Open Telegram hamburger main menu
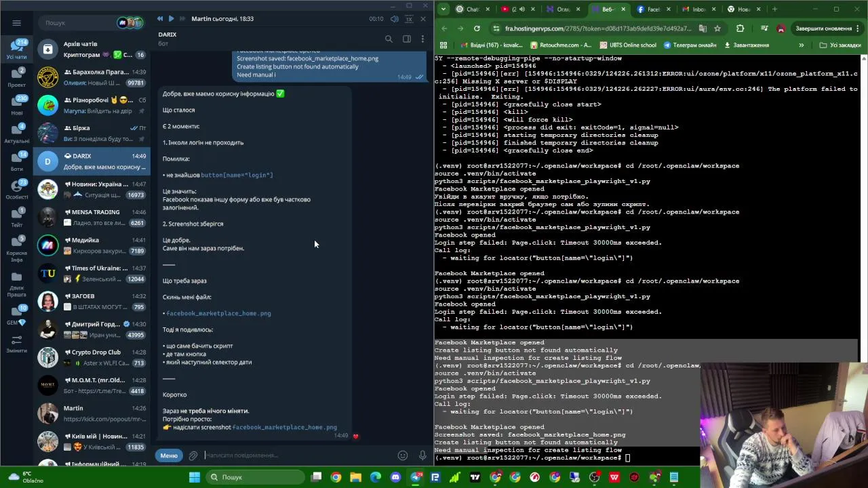This screenshot has height=488, width=868. 16,22
